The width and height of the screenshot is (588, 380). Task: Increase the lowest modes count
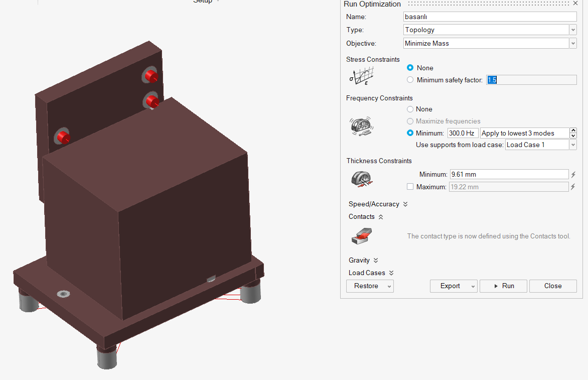point(573,131)
